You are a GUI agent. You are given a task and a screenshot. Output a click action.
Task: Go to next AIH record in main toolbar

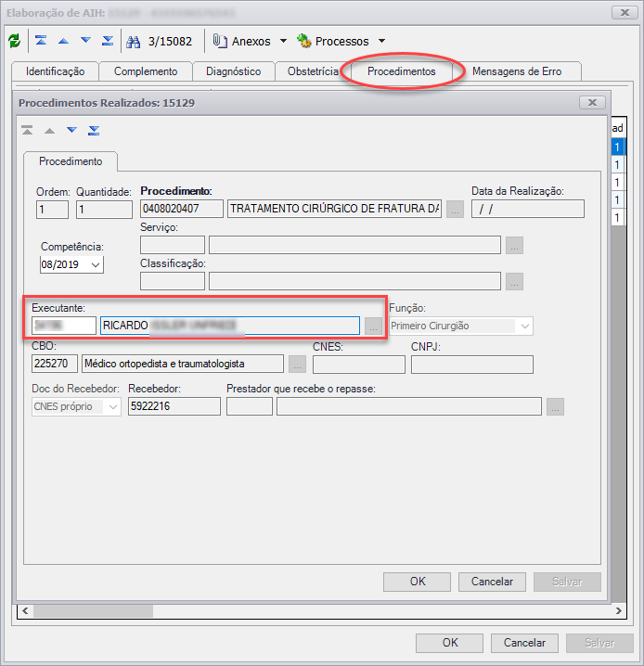click(85, 41)
